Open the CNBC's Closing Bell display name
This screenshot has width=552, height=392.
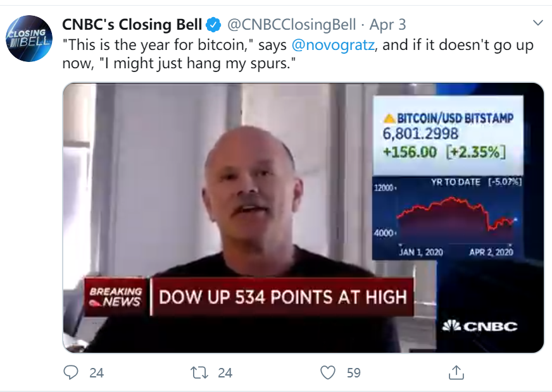pos(132,25)
